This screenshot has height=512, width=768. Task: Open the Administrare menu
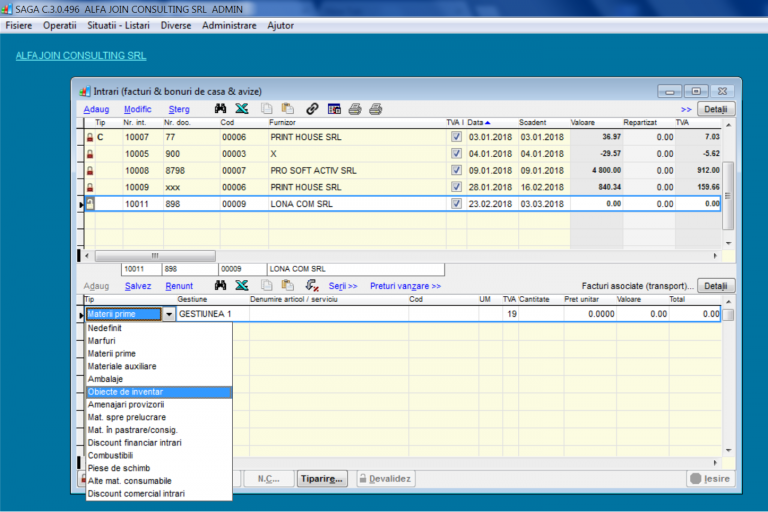click(229, 25)
